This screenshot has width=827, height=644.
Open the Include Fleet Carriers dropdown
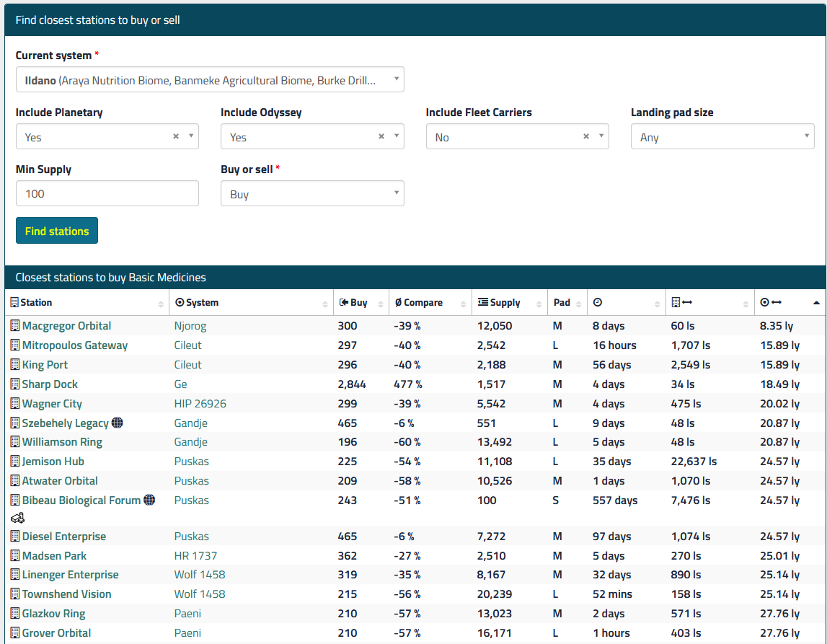[x=518, y=136]
